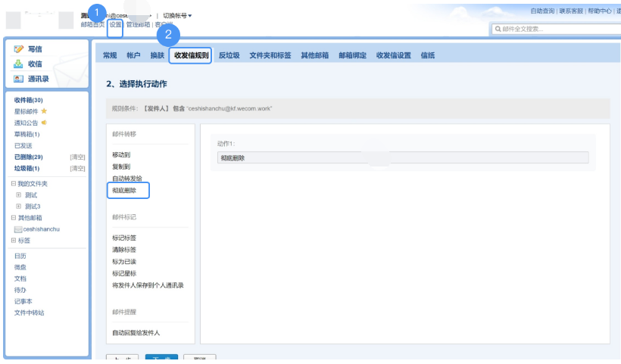Choose the 自动回复给发件人 action
Viewport: 621px width, 364px height.
point(136,332)
